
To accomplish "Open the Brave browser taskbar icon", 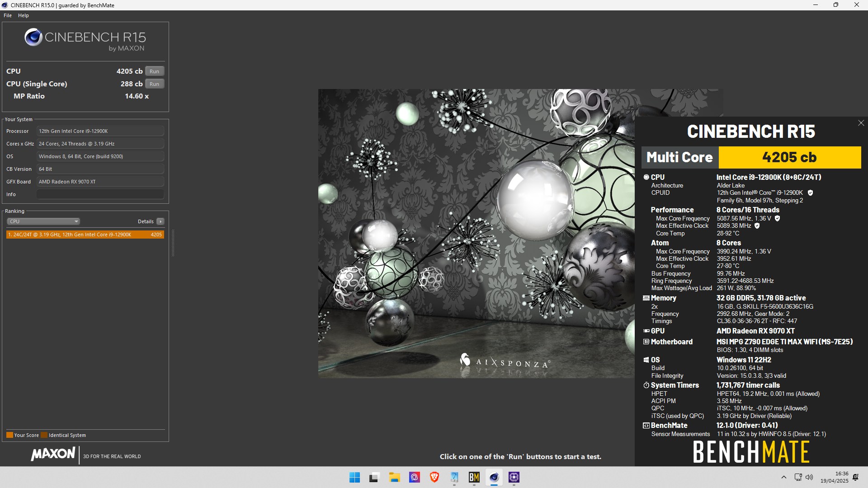I will (434, 477).
